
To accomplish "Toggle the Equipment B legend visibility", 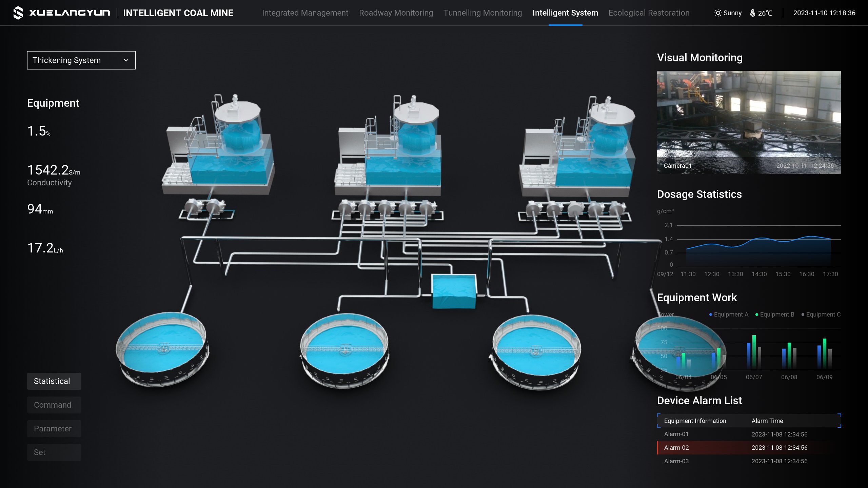I will click(x=775, y=314).
